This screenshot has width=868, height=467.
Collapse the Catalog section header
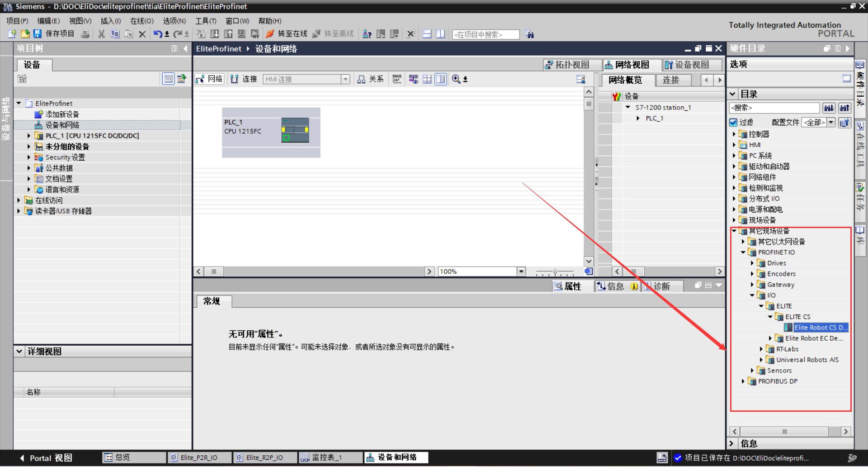coord(733,94)
